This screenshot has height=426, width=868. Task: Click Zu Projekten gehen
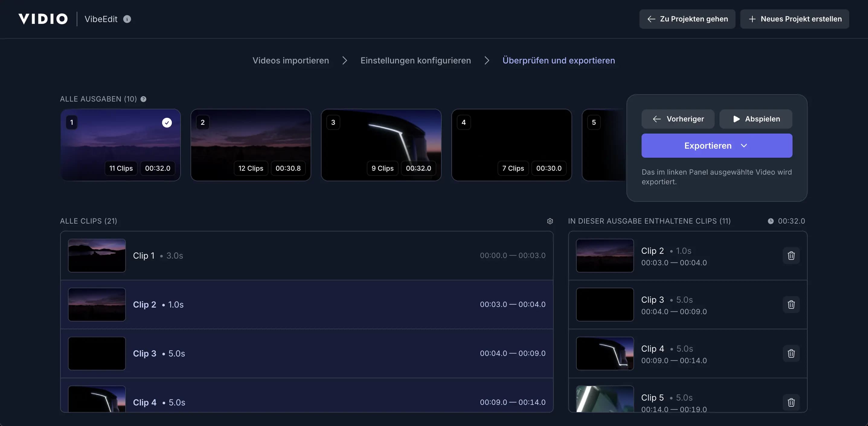(687, 19)
